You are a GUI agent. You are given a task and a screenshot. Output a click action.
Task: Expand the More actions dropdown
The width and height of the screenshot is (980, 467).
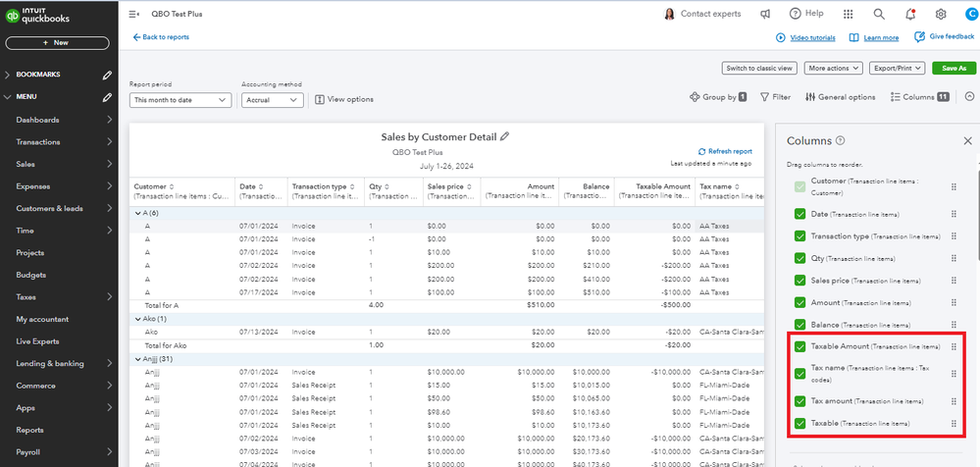pyautogui.click(x=834, y=69)
